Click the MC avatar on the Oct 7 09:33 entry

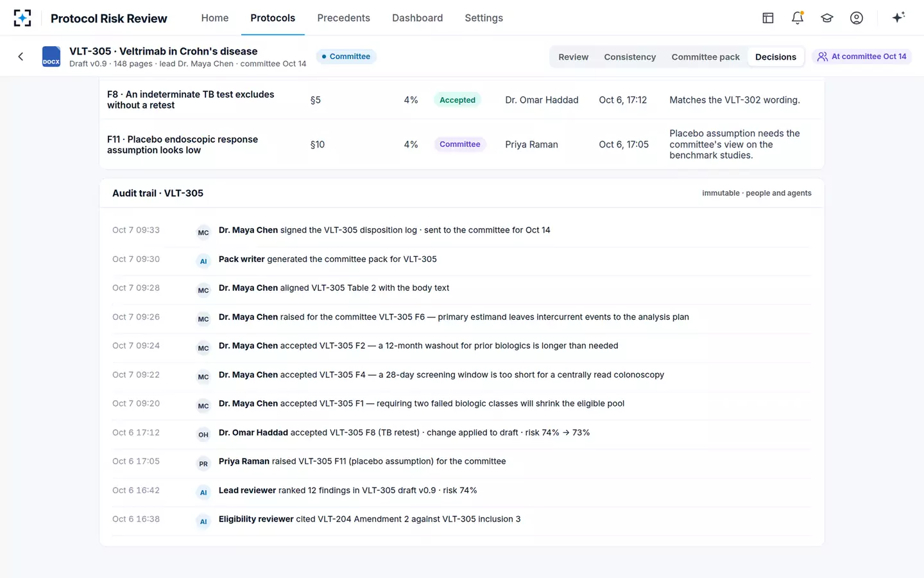(203, 232)
